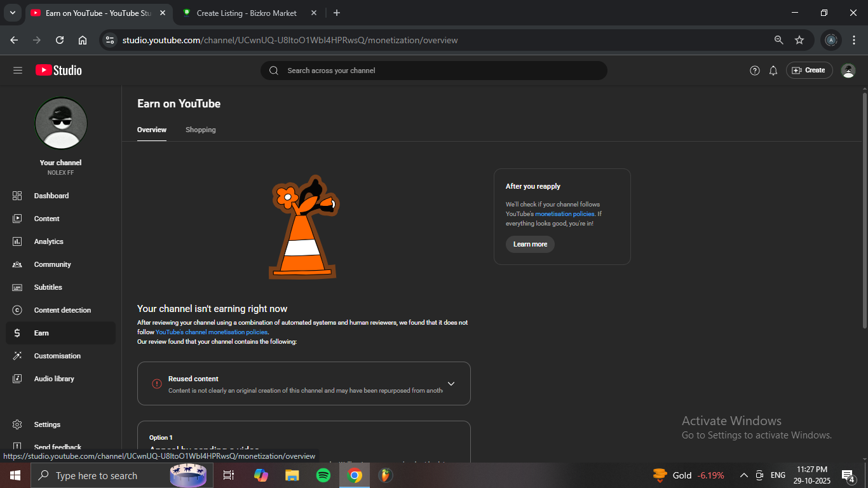Click the Create button

point(809,71)
